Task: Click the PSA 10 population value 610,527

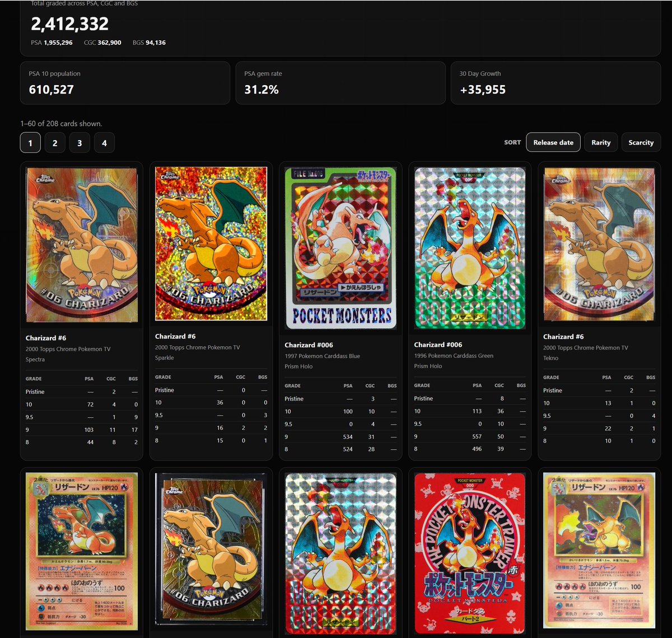Action: pos(52,90)
